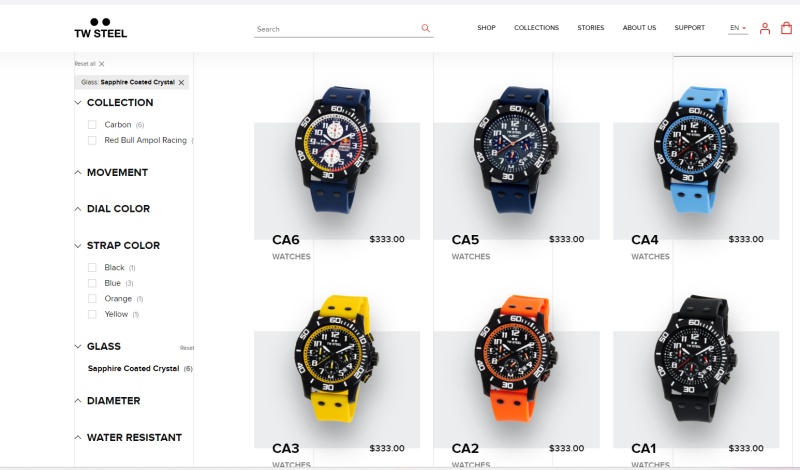Open the EN language dropdown
Image resolution: width=800 pixels, height=470 pixels.
738,28
